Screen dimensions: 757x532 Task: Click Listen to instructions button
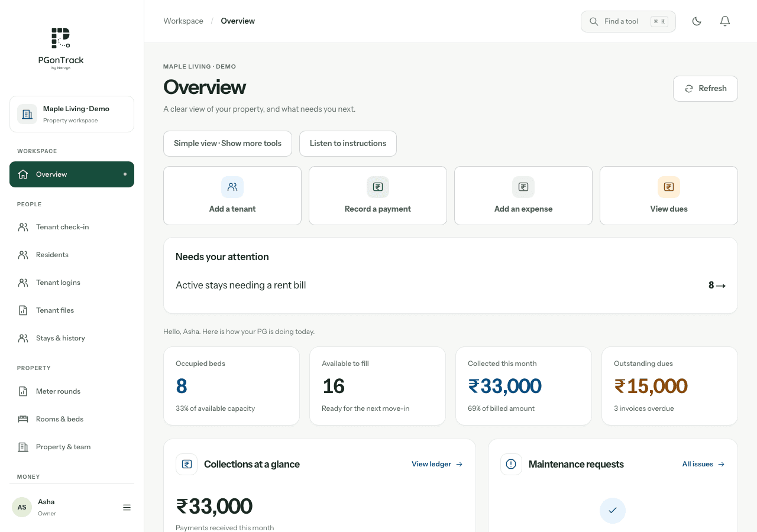tap(348, 144)
